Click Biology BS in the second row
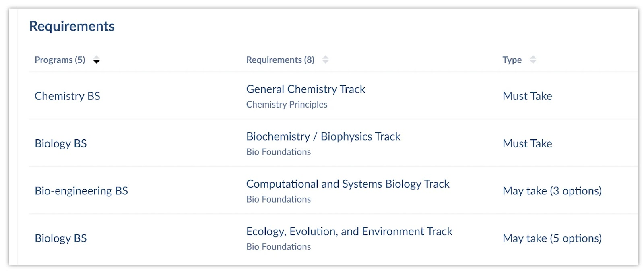Screen dimensions: 644x275 61,144
